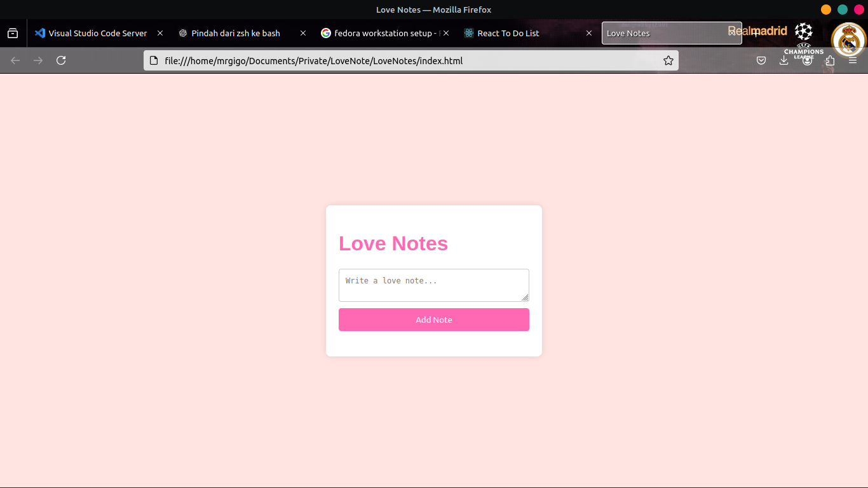The height and width of the screenshot is (488, 868).
Task: Close the Love Notes tab
Action: tap(732, 33)
